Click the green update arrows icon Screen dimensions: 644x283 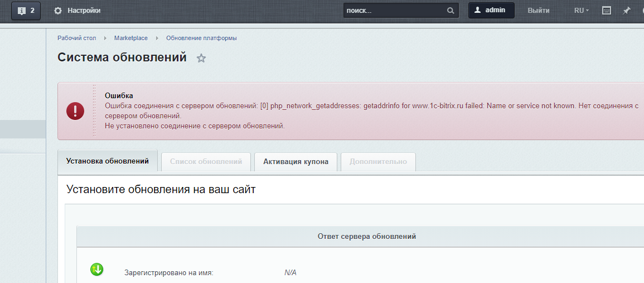(97, 270)
